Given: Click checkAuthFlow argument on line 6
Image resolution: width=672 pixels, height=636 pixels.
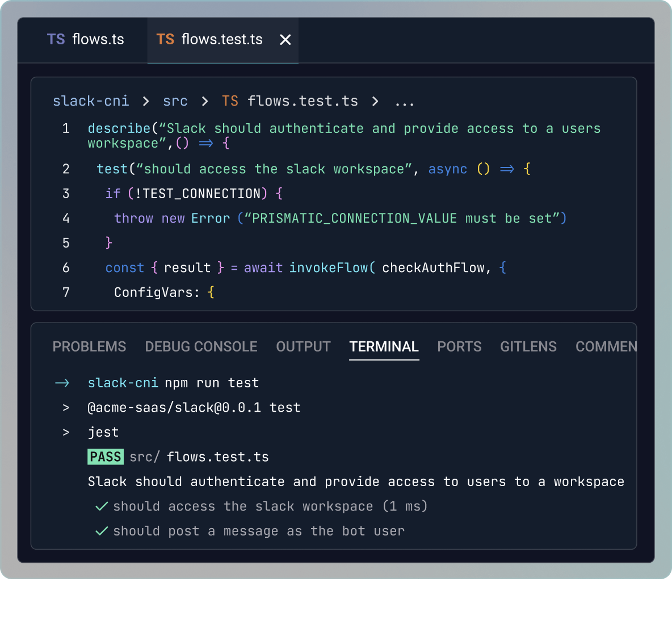Looking at the screenshot, I should [433, 268].
